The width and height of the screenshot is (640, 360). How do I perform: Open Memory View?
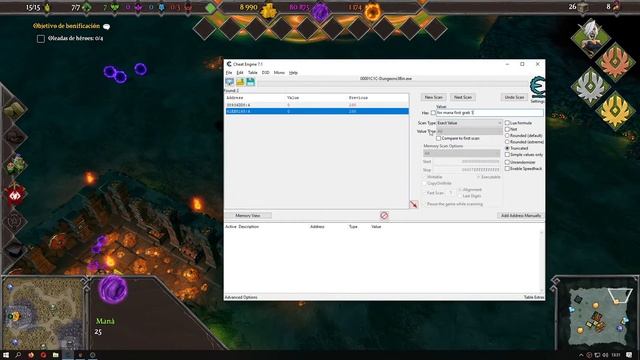(x=248, y=216)
